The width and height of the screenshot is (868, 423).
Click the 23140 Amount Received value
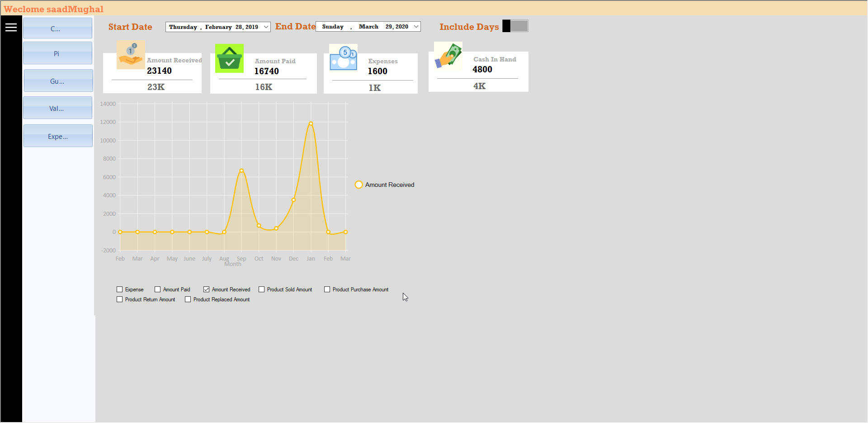(x=159, y=71)
